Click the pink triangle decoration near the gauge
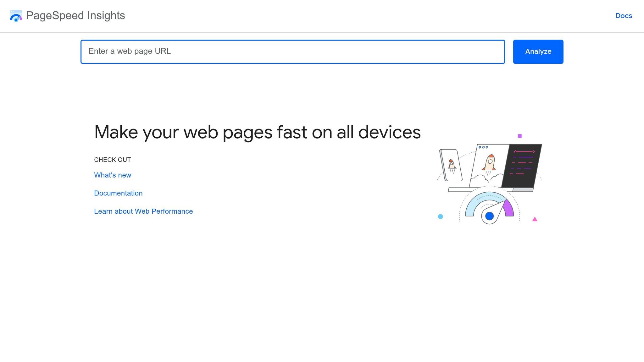 tap(534, 219)
